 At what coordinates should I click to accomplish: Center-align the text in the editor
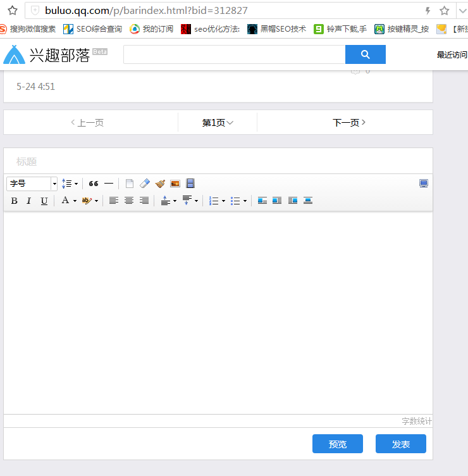[x=129, y=201]
